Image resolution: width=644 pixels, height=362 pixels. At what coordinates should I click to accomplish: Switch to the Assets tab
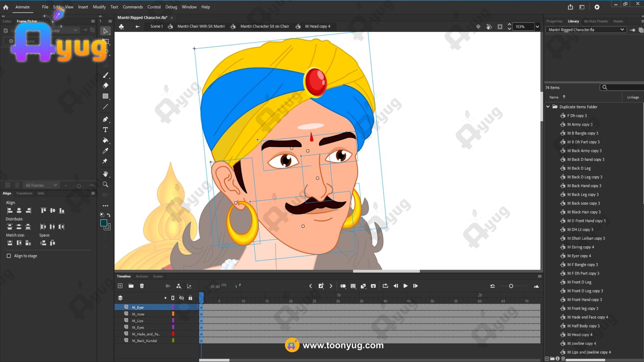(x=618, y=21)
